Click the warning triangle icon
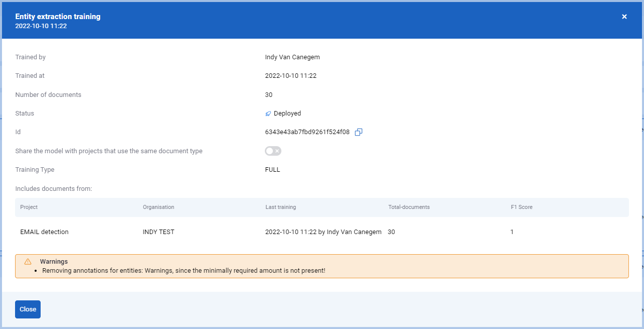This screenshot has height=329, width=644. pos(28,262)
